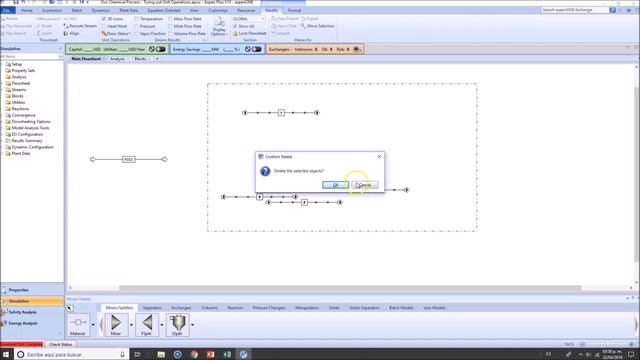Toggle the Show All checkbox
640x360 pixels.
[x=235, y=26]
